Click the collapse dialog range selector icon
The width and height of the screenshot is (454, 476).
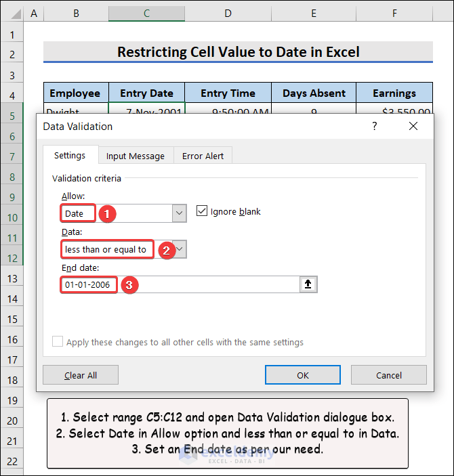[308, 284]
